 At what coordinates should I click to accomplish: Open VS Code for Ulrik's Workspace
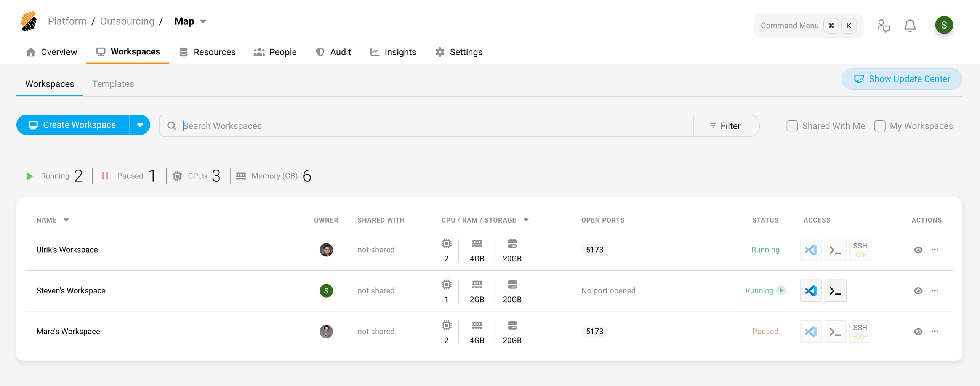810,250
